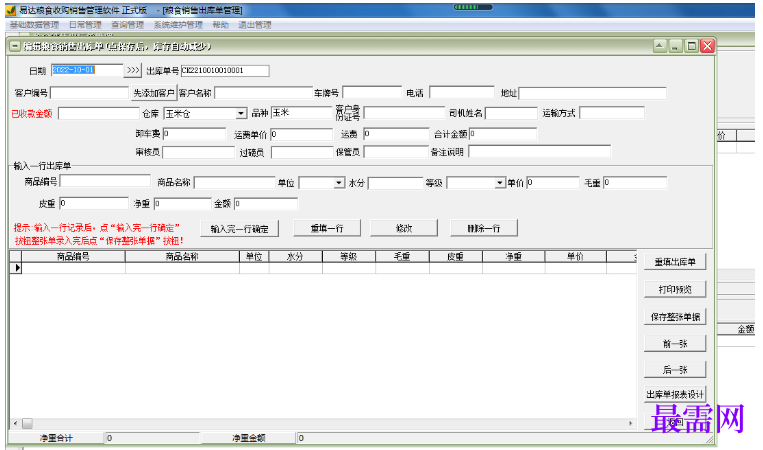The width and height of the screenshot is (763, 450).
Task: Click the 运费 freight input field
Action: [396, 134]
